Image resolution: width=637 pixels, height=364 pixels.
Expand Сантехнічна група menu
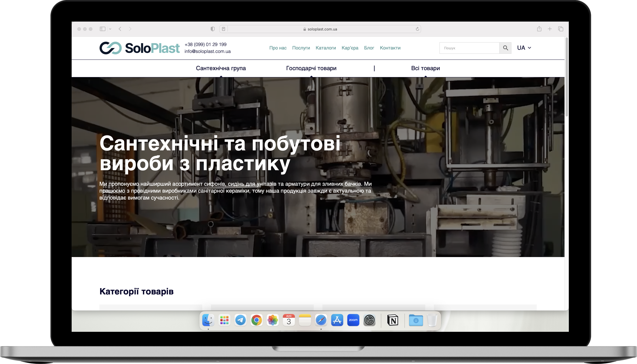tap(221, 68)
